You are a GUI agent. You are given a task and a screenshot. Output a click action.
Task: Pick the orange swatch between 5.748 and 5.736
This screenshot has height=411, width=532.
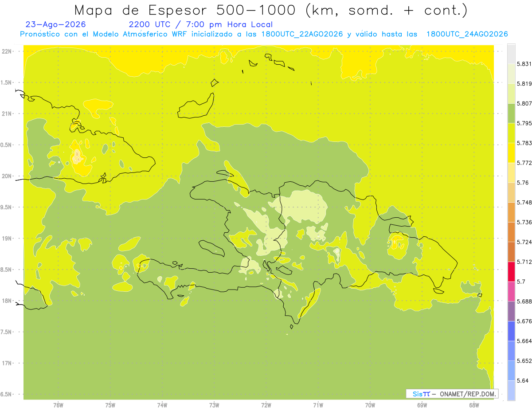[511, 212]
